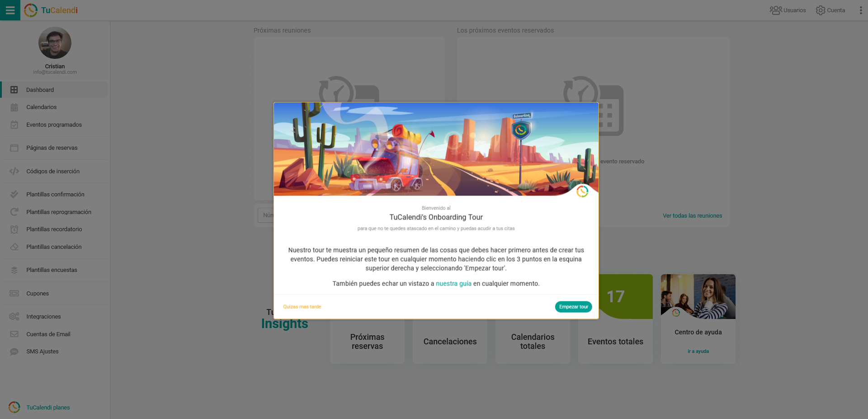Start the tour with Empezar tour
The height and width of the screenshot is (419, 868).
[x=573, y=307]
